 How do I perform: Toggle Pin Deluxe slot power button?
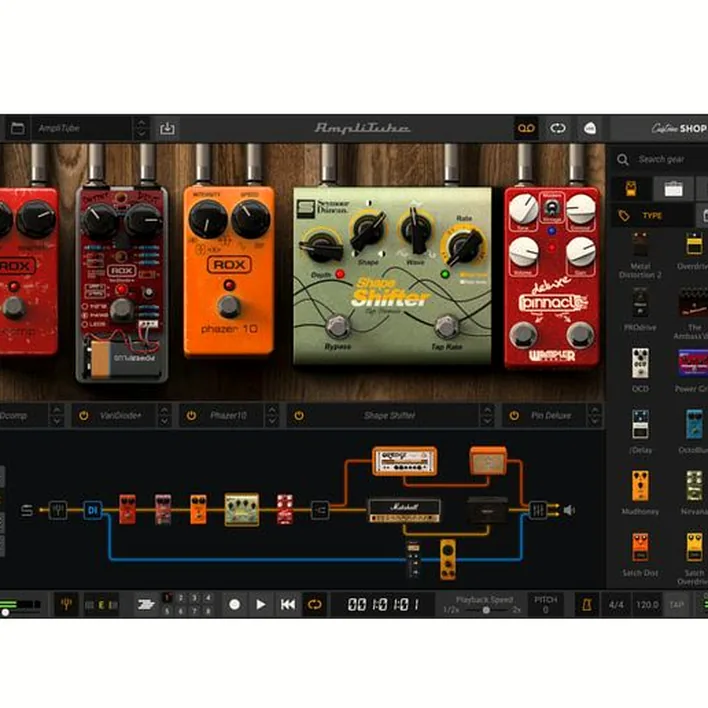tap(514, 415)
